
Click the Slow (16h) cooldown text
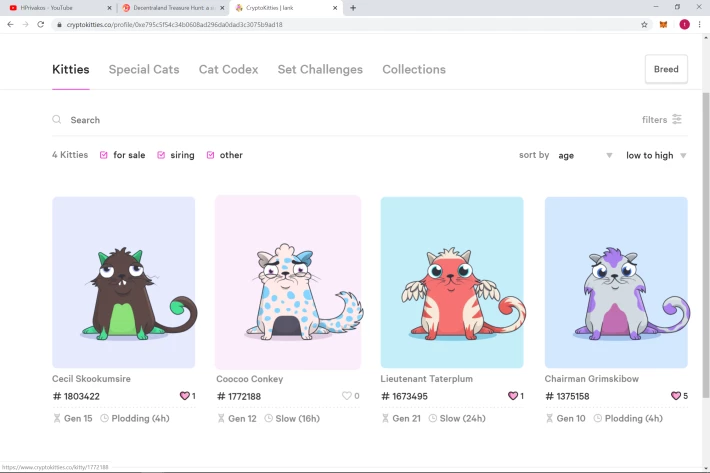pyautogui.click(x=297, y=418)
